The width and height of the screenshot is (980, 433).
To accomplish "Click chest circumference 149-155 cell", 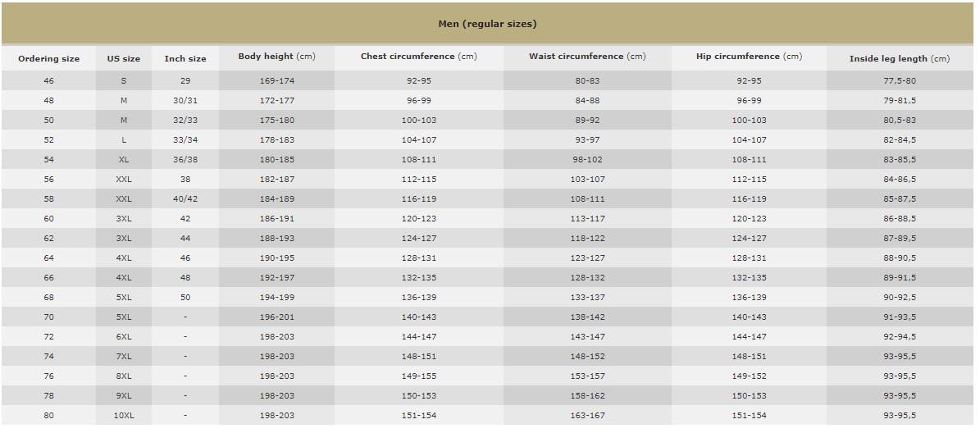I will (418, 376).
